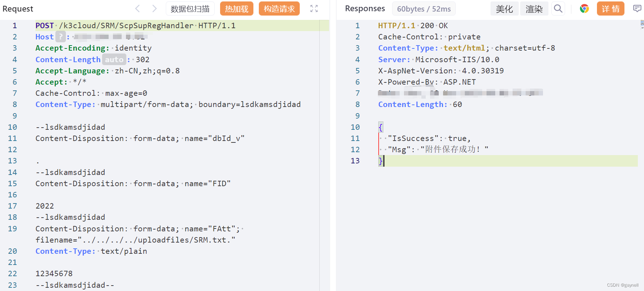Go to previous request with left chevron
The image size is (644, 291).
[x=138, y=9]
